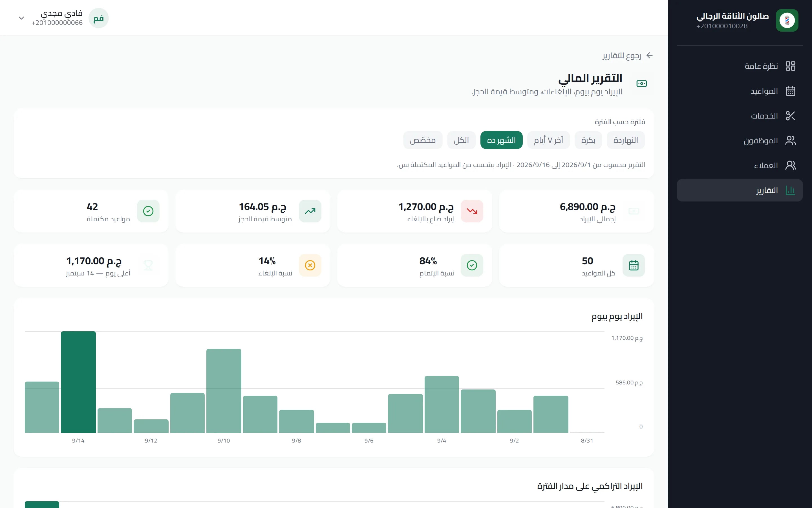Click the الموظفون staff people icon
Viewport: 812px width, 508px height.
click(x=790, y=141)
